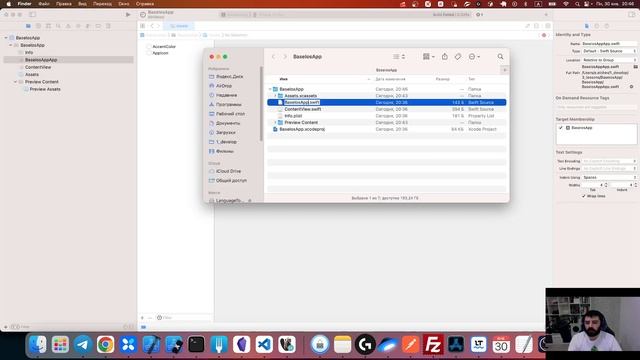
Task: Toggle BaseIosApp target membership checkbox
Action: click(x=561, y=128)
